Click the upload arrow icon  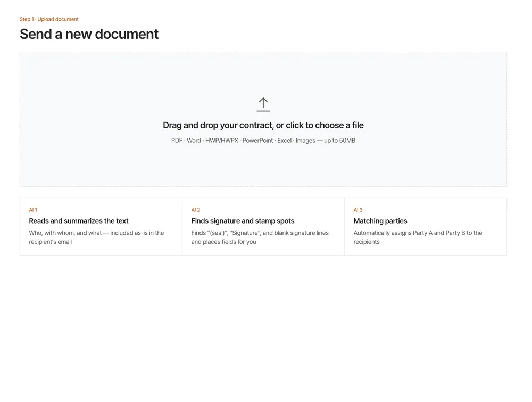263,104
